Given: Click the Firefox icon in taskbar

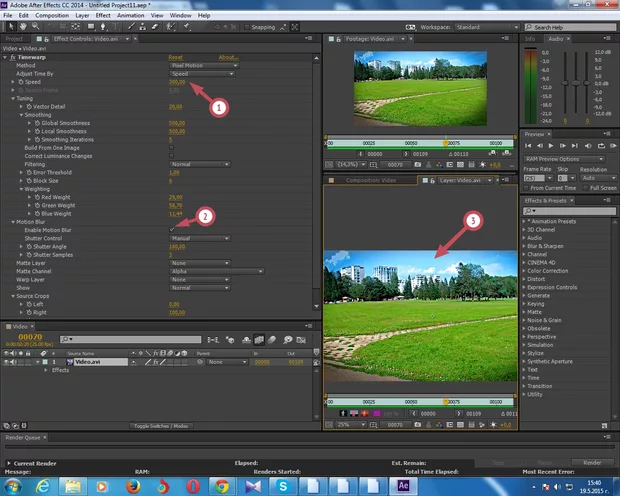Looking at the screenshot, I should [133, 485].
